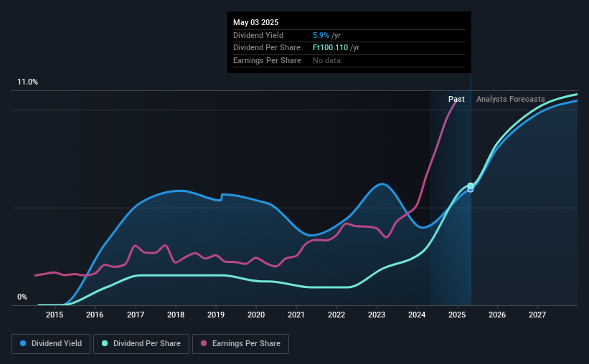Click the blue data point marker on chart
This screenshot has width=589, height=364.
click(x=471, y=190)
